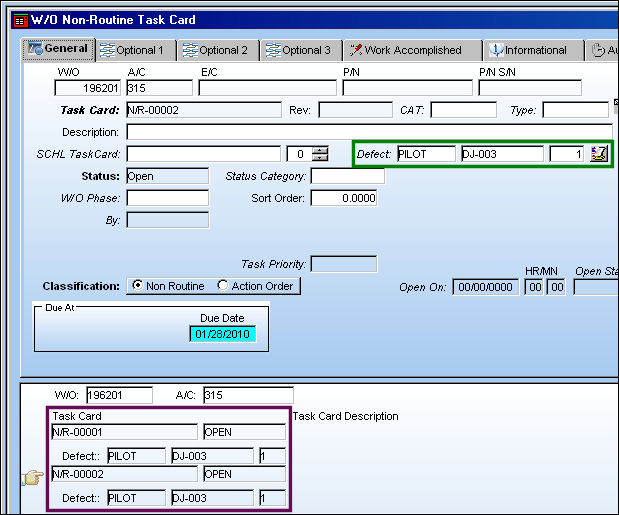Open the Informational tab

533,51
